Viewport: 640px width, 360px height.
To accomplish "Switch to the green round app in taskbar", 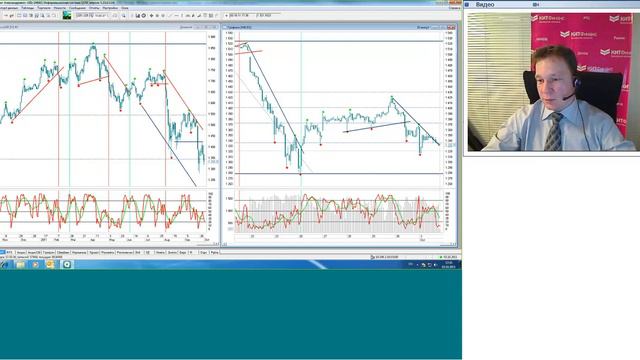I will [x=67, y=265].
